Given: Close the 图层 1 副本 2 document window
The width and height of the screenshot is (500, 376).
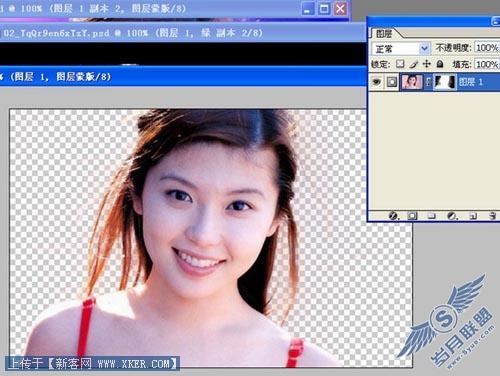Looking at the screenshot, I should 340,9.
